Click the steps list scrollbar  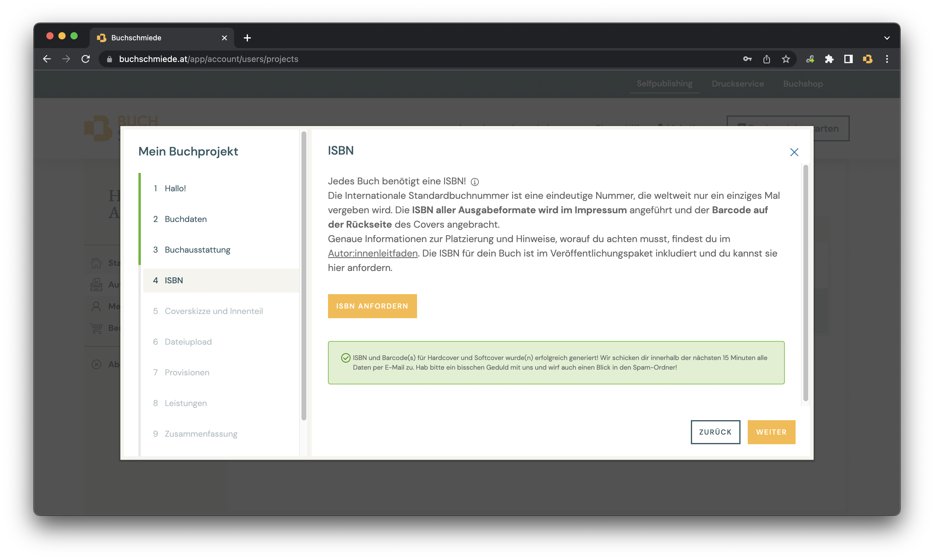tap(304, 275)
